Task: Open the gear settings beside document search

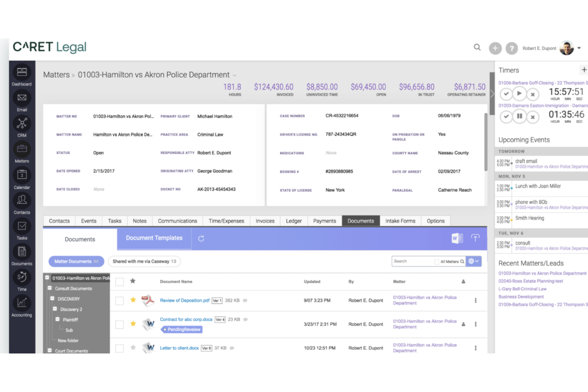Action: click(x=472, y=261)
